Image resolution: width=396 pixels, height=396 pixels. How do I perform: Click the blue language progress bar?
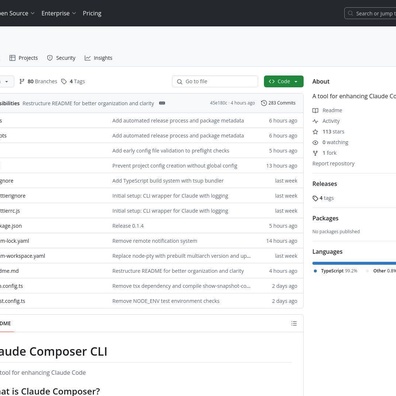pyautogui.click(x=354, y=263)
